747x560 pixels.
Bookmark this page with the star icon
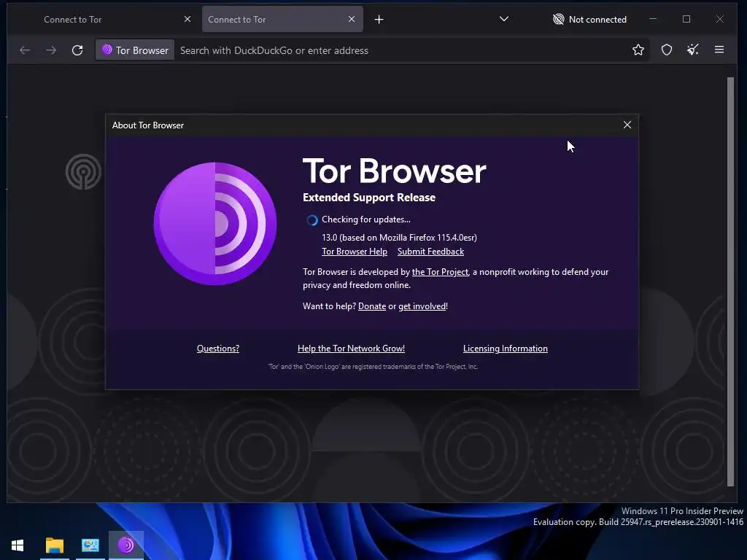coord(638,50)
